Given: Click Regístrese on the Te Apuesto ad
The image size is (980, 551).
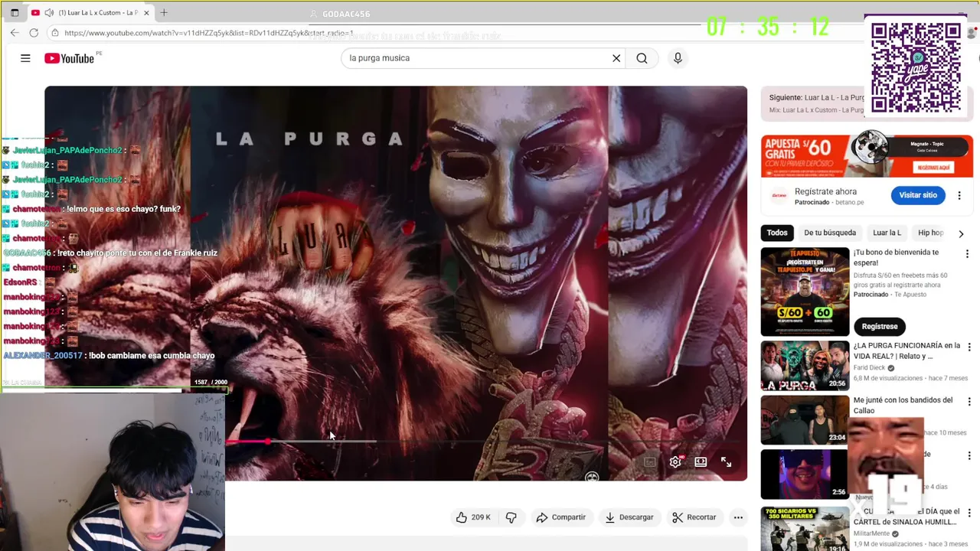Looking at the screenshot, I should click(x=880, y=327).
